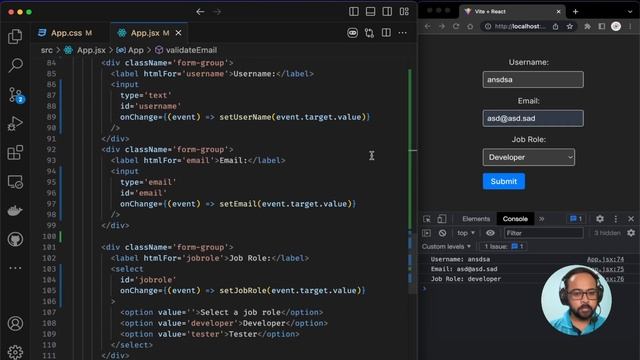
Task: Reload the localhost page
Action: point(456,27)
